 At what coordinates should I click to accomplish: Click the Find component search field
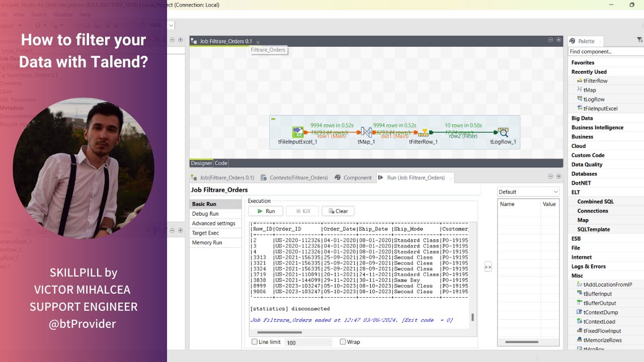(606, 51)
